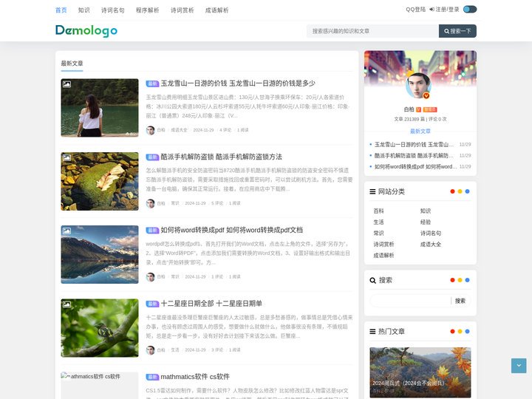Click the 最新 badge on 酷派手机 article
This screenshot has width=532, height=399.
(152, 157)
